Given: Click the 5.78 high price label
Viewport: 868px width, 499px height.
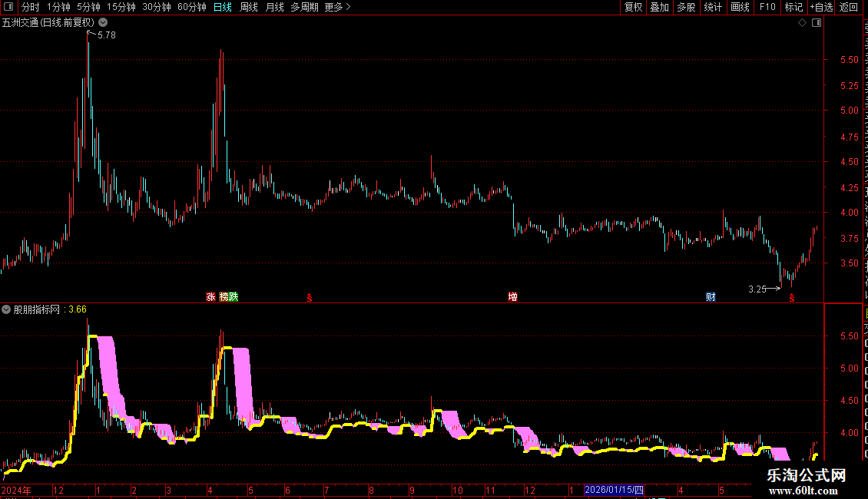Looking at the screenshot, I should (x=107, y=35).
